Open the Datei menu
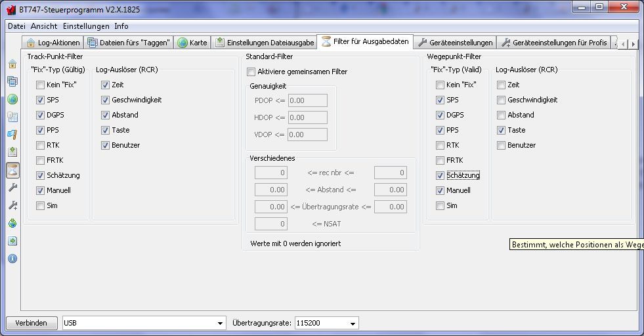The image size is (644, 336). (16, 26)
